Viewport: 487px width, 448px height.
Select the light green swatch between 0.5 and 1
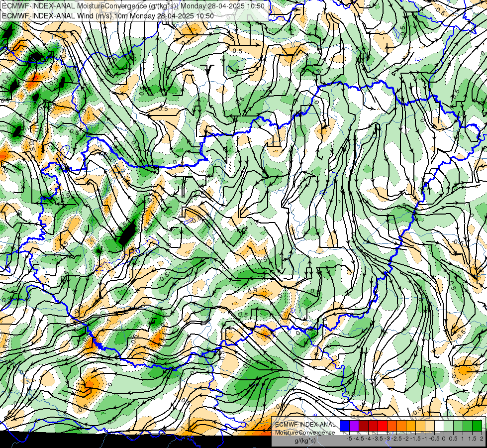(x=458, y=426)
